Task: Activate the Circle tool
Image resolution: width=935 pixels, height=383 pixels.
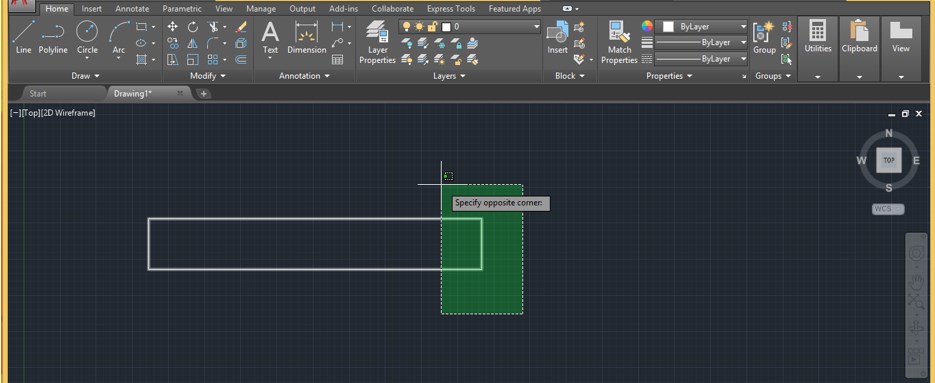Action: click(87, 37)
